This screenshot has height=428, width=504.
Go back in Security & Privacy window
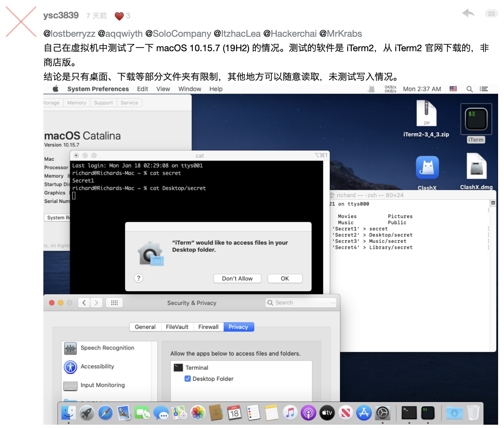pos(84,303)
